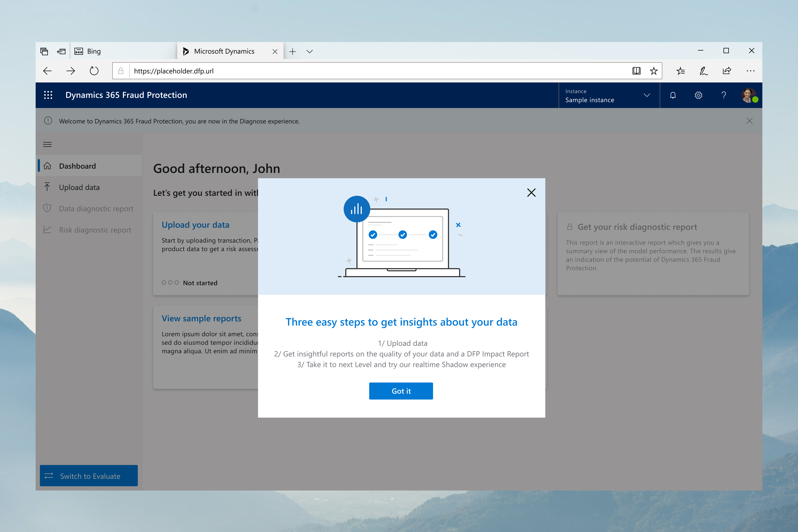Select Dashboard in the sidebar
Viewport: 798px width, 532px height.
pos(89,166)
